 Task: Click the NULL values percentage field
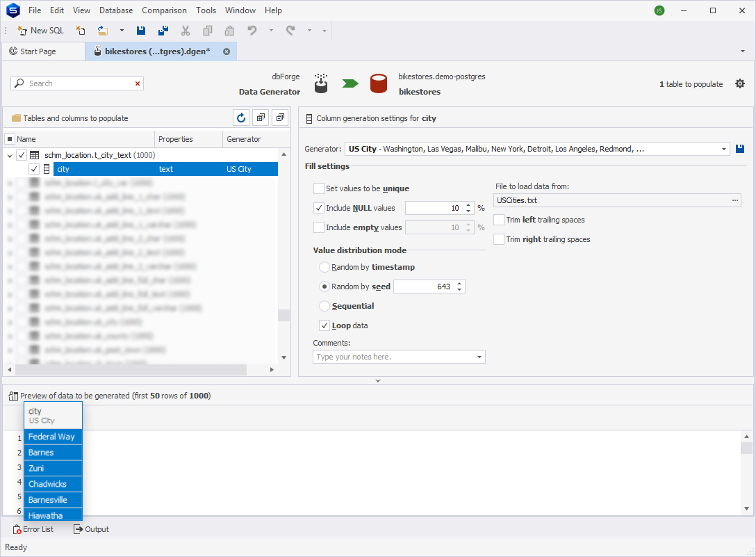pyautogui.click(x=435, y=208)
